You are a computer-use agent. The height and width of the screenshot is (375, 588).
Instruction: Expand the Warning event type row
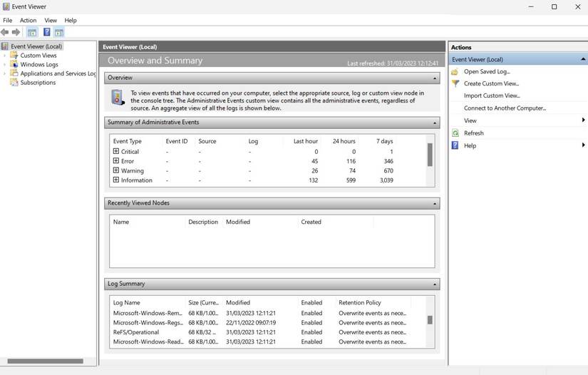(x=116, y=170)
